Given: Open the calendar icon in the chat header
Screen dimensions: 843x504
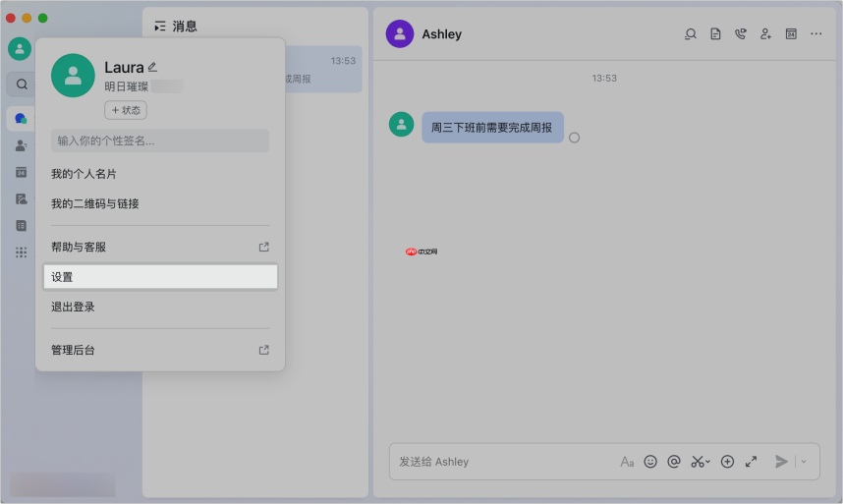Looking at the screenshot, I should click(791, 34).
